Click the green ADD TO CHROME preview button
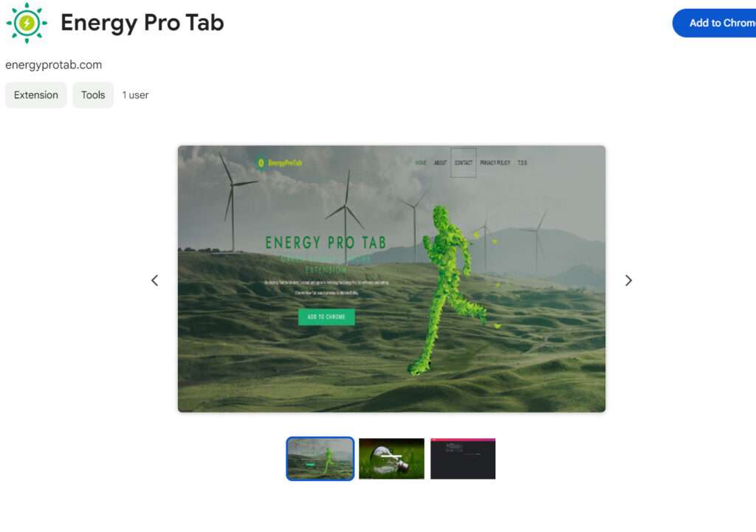 pos(326,317)
